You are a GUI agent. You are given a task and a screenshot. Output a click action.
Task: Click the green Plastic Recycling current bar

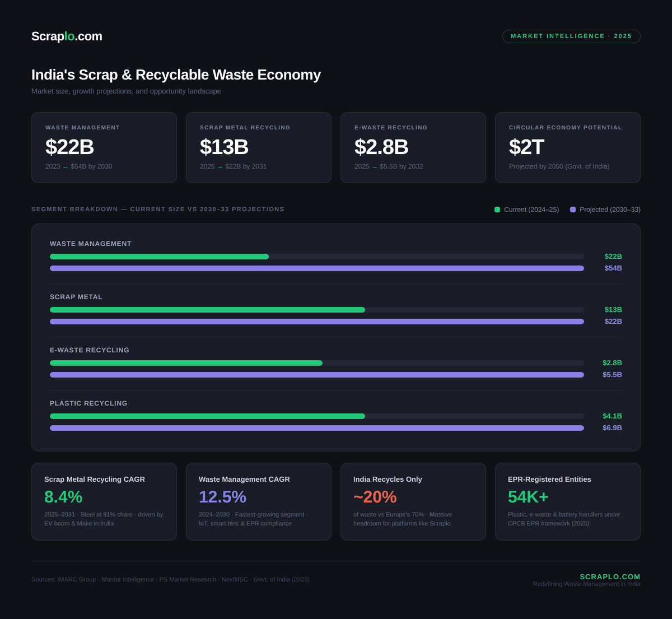(207, 416)
